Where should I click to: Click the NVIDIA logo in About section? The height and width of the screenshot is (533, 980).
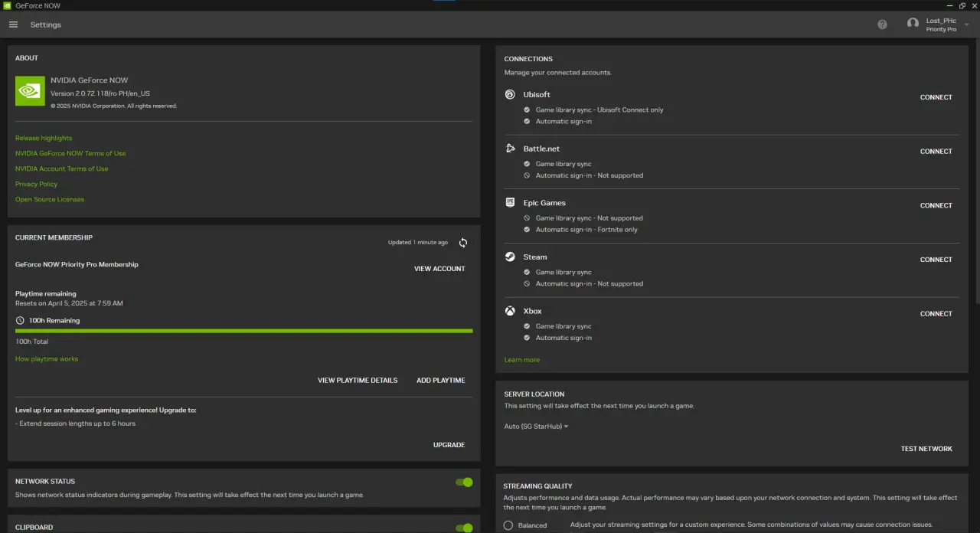pyautogui.click(x=30, y=90)
